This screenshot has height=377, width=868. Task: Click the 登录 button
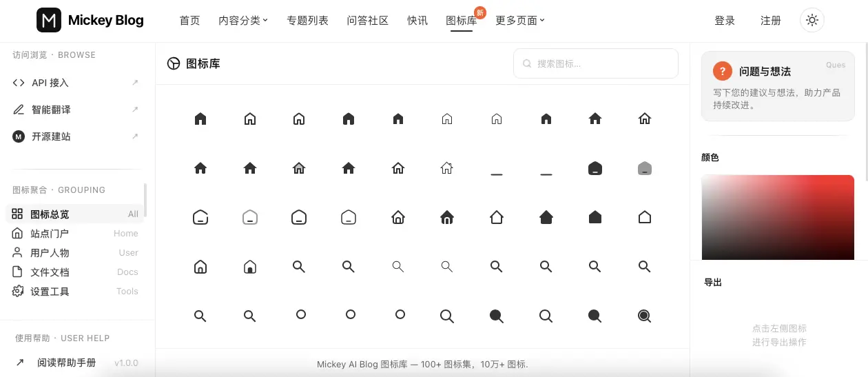[725, 21]
